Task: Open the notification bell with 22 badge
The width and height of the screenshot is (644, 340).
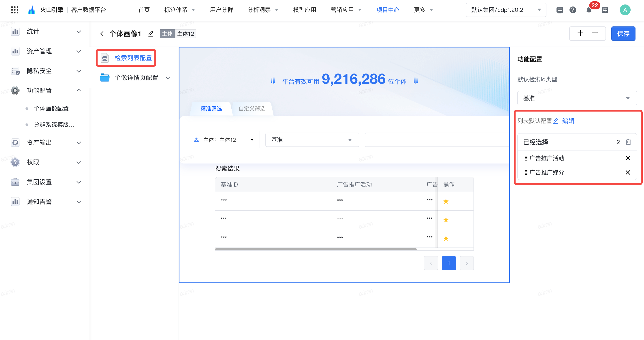Action: pyautogui.click(x=589, y=10)
